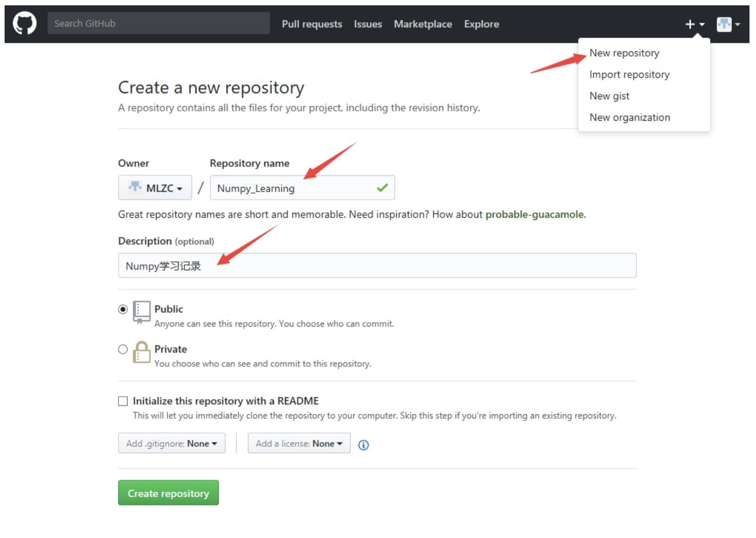Expand Add a license dropdown
Screen dimensions: 756x538
(299, 443)
